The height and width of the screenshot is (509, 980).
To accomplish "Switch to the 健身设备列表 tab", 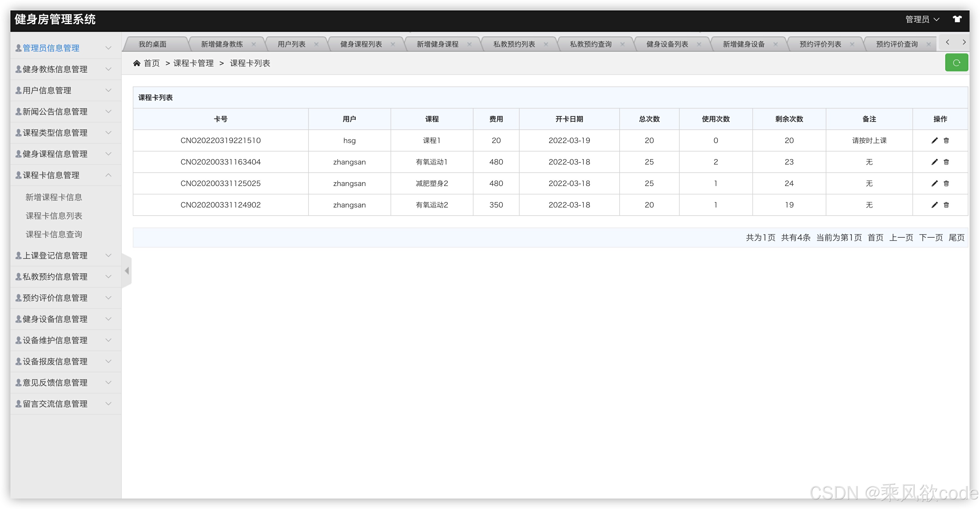I will coord(667,44).
